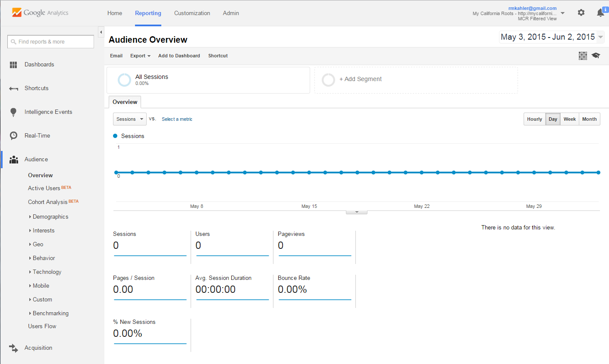Expand the Demographics section
This screenshot has height=364, width=609.
click(x=49, y=217)
